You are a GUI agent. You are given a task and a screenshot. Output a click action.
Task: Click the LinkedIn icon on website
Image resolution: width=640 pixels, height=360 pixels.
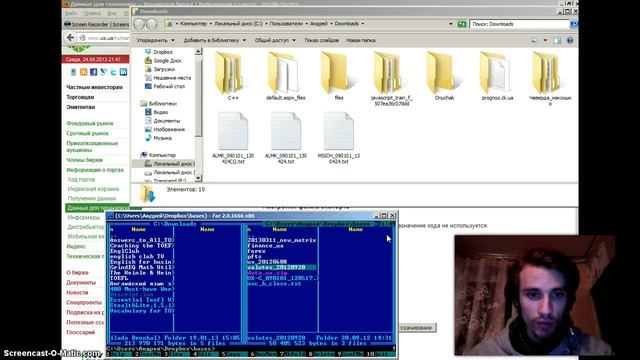[x=123, y=72]
